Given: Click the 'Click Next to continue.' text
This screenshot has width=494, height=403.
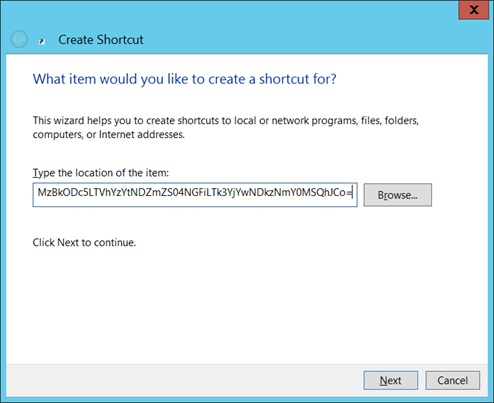Looking at the screenshot, I should click(x=84, y=242).
